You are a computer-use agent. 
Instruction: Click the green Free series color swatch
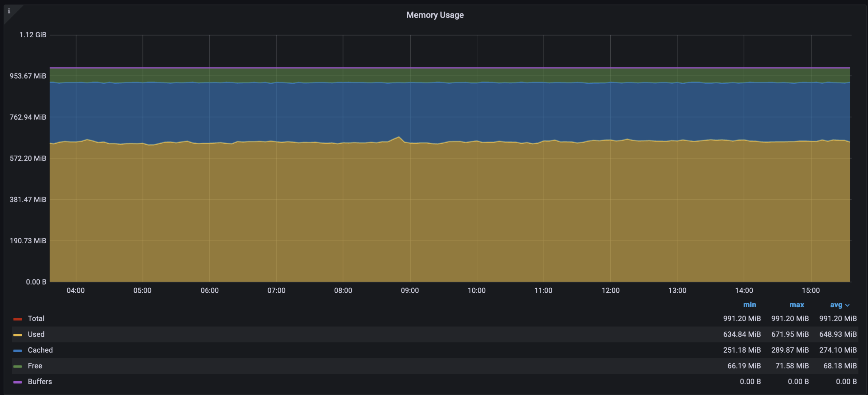[18, 366]
